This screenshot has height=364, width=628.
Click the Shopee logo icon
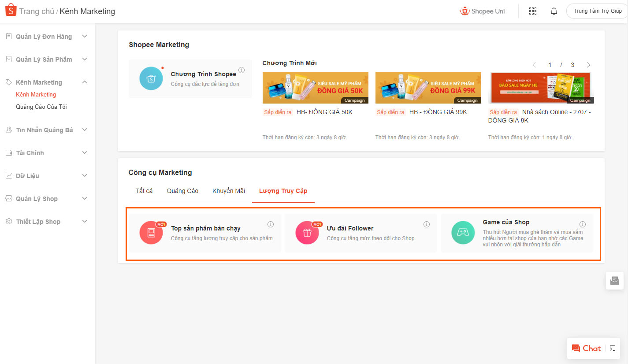[x=11, y=10]
